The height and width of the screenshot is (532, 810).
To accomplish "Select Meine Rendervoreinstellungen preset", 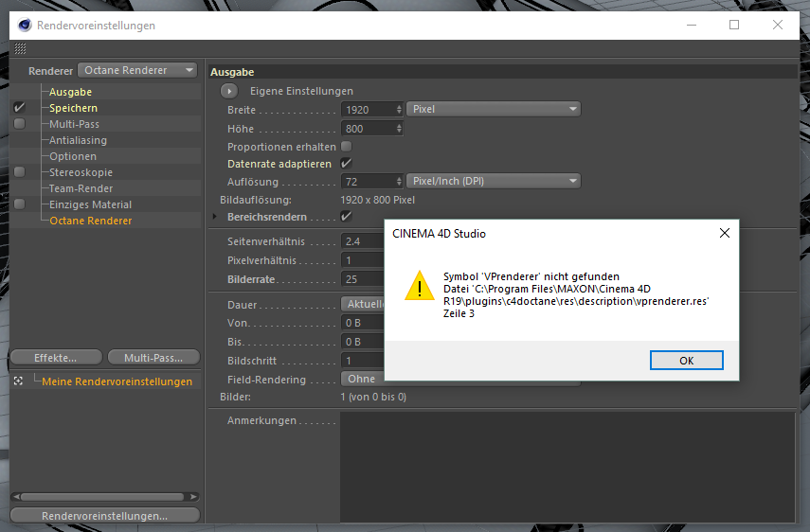I will coord(117,381).
